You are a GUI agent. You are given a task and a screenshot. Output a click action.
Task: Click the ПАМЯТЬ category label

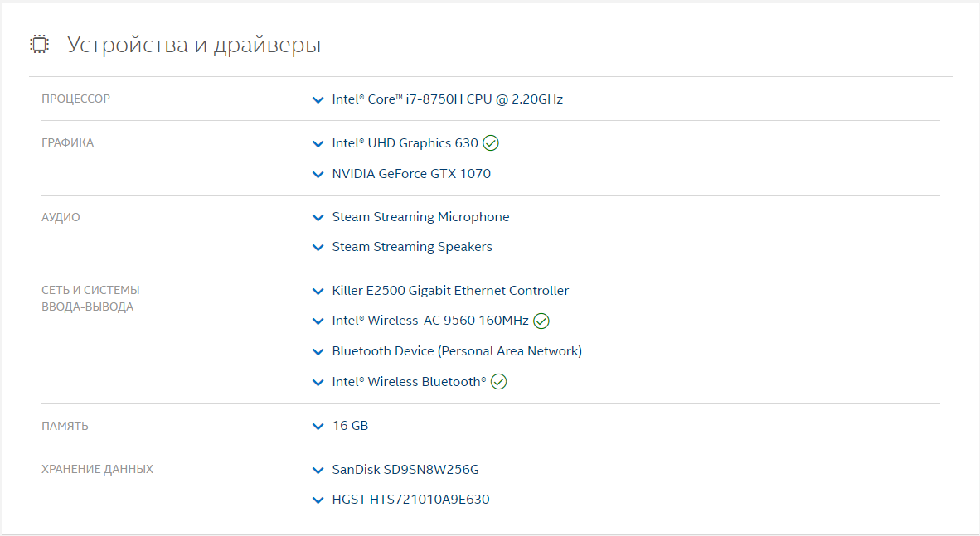65,426
